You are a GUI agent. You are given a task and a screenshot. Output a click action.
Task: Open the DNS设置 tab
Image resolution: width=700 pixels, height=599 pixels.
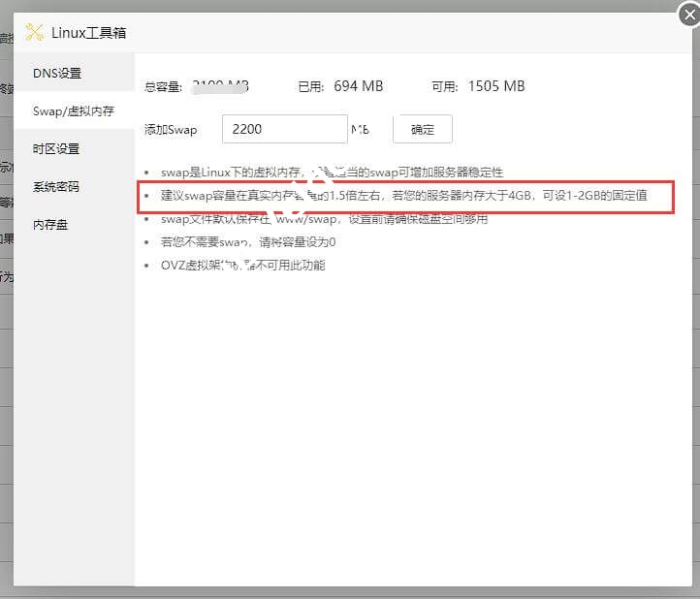click(57, 74)
